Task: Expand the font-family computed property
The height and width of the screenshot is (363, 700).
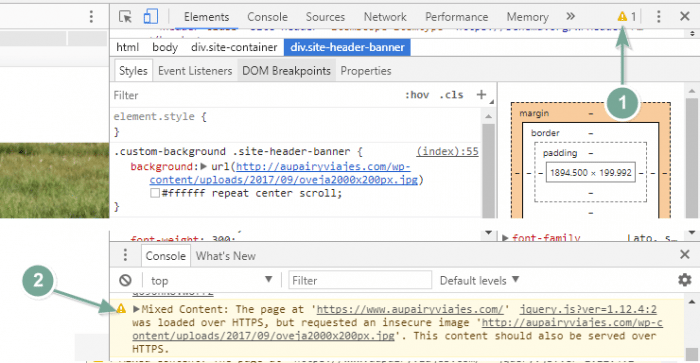Action: point(505,238)
